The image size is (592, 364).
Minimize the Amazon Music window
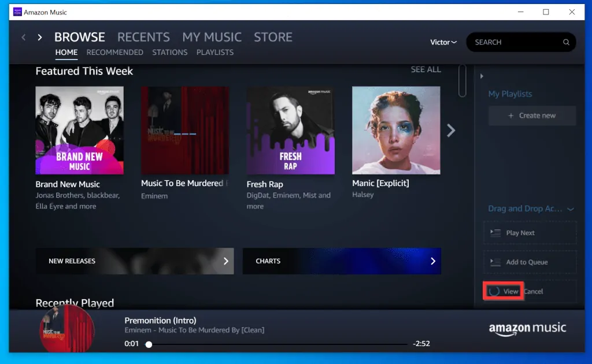tap(521, 12)
